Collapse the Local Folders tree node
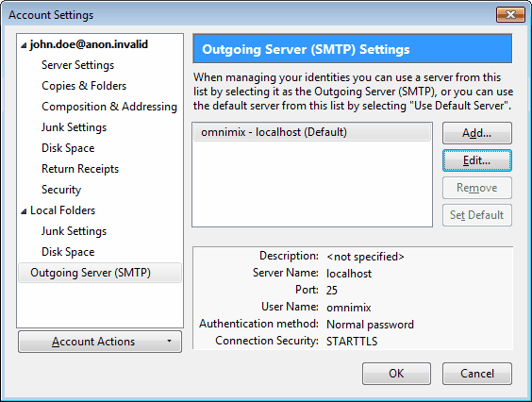532x402 pixels. (x=24, y=211)
